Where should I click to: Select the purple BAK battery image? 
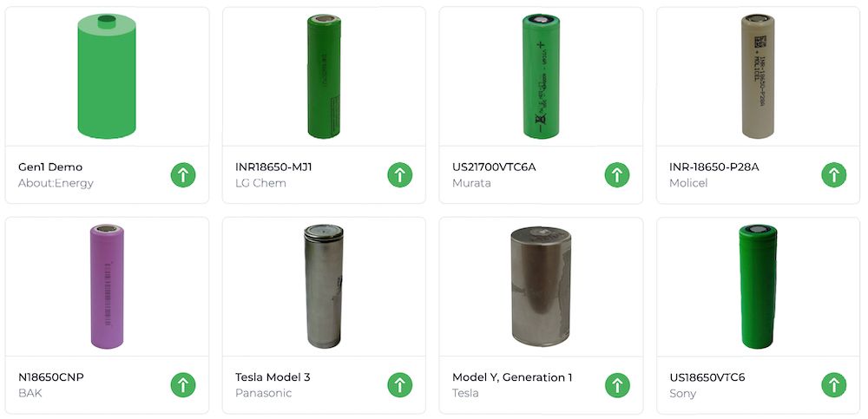tap(107, 286)
